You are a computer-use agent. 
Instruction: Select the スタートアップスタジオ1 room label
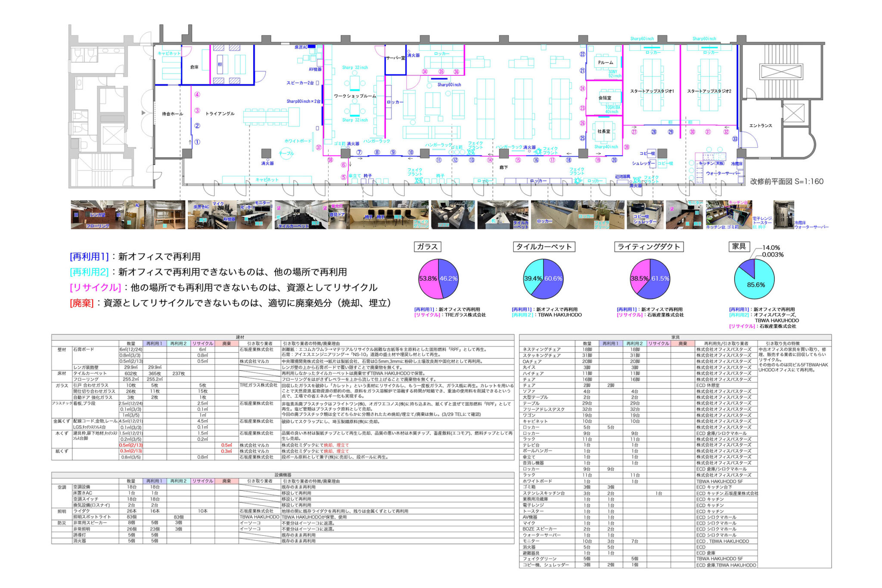pyautogui.click(x=652, y=91)
